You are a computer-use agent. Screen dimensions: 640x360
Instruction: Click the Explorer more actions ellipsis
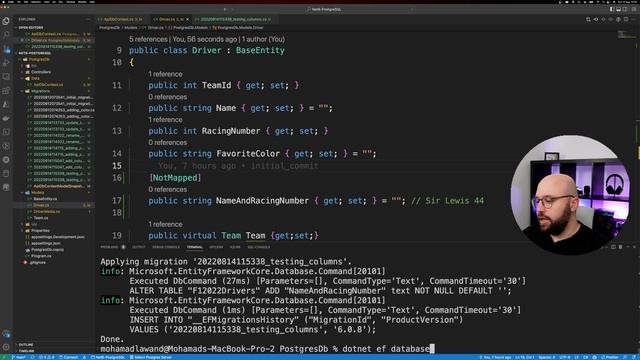click(x=88, y=19)
